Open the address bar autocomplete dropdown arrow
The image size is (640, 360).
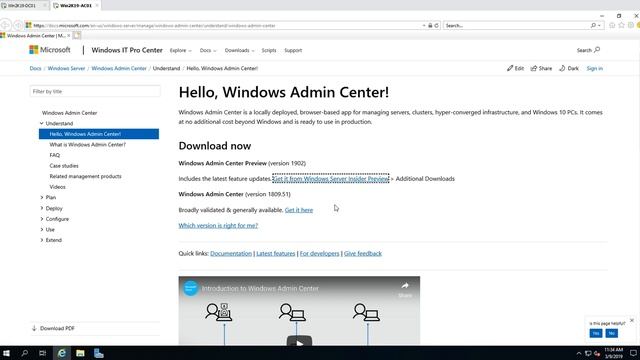[x=424, y=25]
